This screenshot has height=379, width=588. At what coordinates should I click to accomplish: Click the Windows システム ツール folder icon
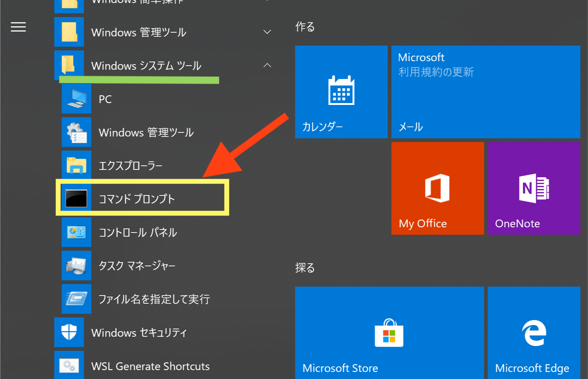[69, 65]
